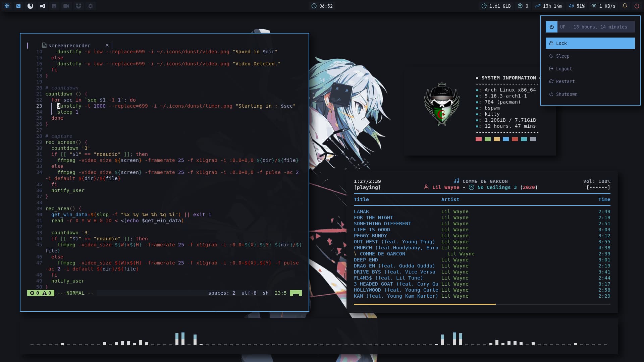
Task: Select Lock in the power menu
Action: coord(590,43)
